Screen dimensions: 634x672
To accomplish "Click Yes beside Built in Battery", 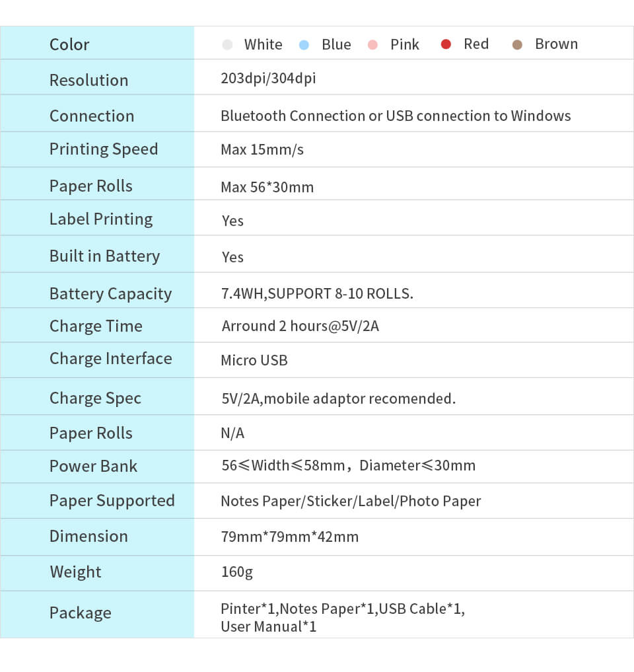I will coord(232,257).
